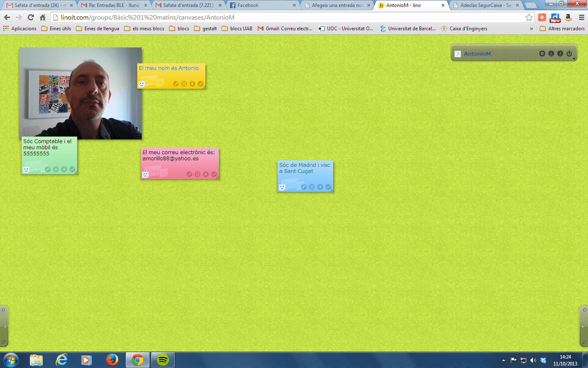The image size is (588, 368).
Task: Click the help question mark icon
Action: click(560, 54)
